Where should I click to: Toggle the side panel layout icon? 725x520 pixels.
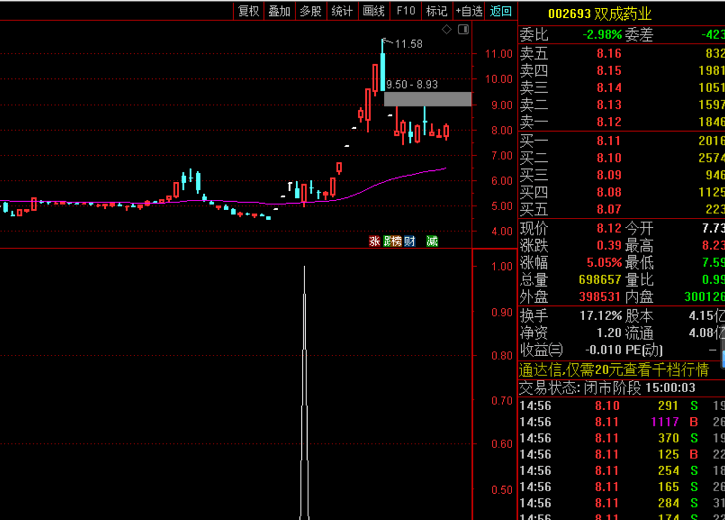pos(463,30)
